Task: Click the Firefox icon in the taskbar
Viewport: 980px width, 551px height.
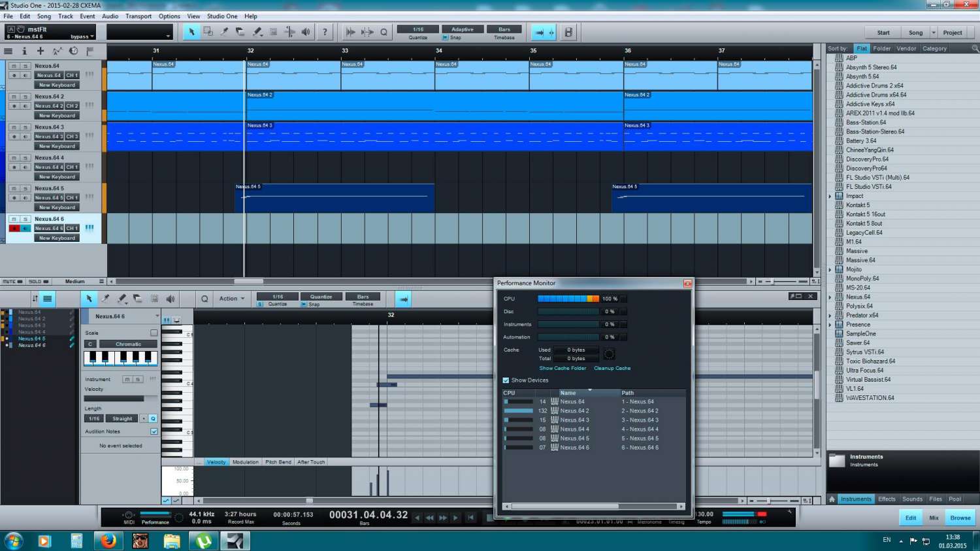Action: (108, 541)
